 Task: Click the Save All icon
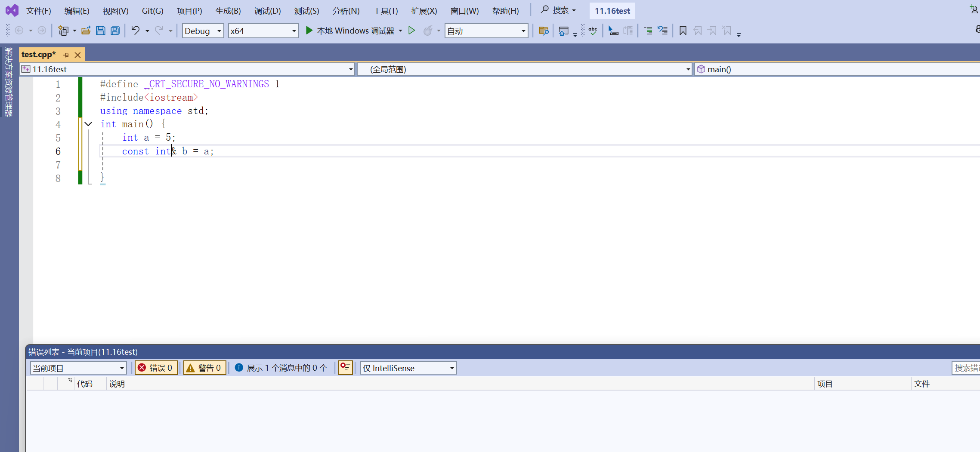[115, 31]
